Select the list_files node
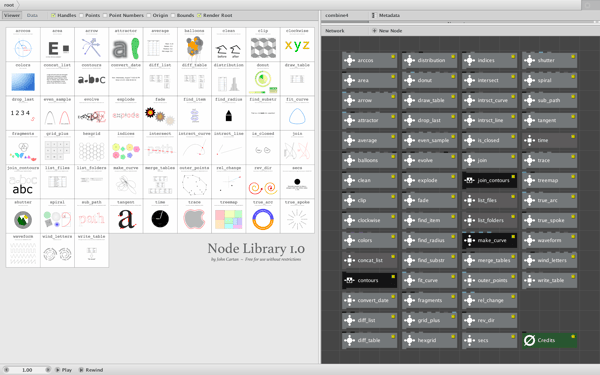Screen dimensions: 600x375 click(x=489, y=200)
